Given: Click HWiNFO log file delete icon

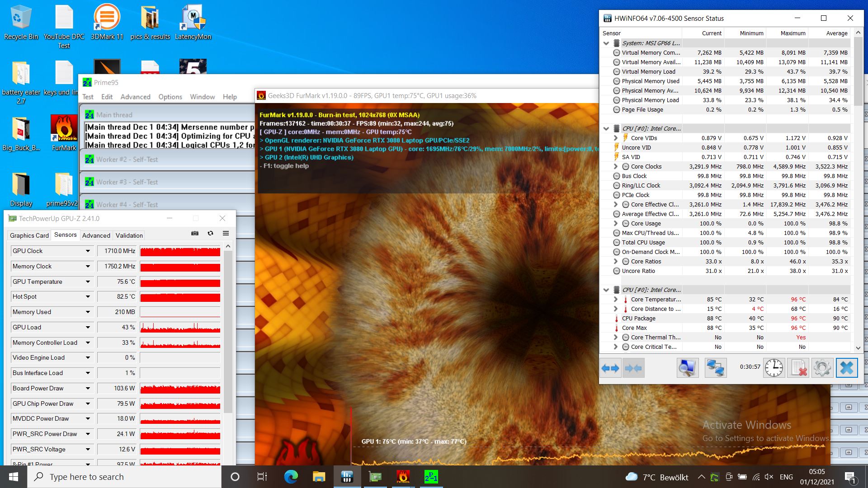Looking at the screenshot, I should point(798,368).
